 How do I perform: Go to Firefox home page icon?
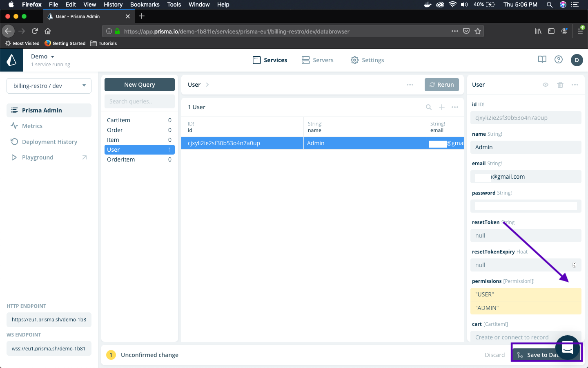coord(48,31)
